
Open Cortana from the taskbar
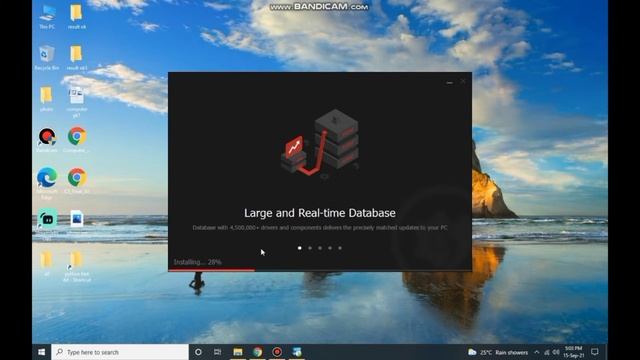(x=198, y=352)
